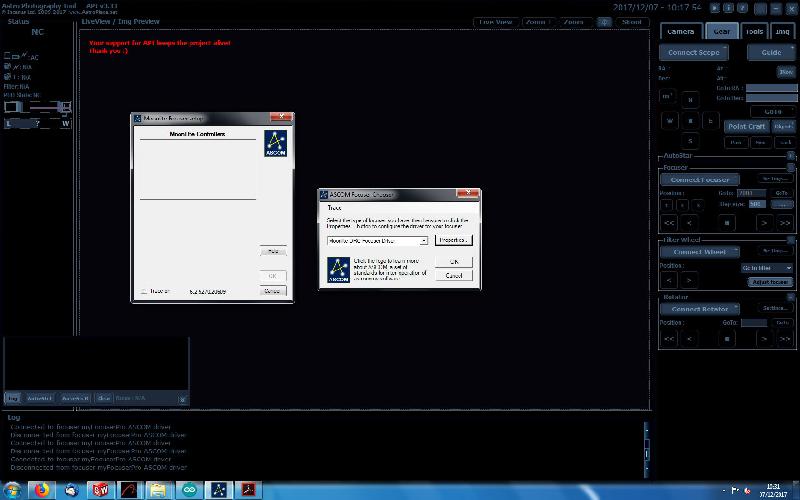800x500 pixels.
Task: Collapse the Focuser section
Action: [x=791, y=167]
